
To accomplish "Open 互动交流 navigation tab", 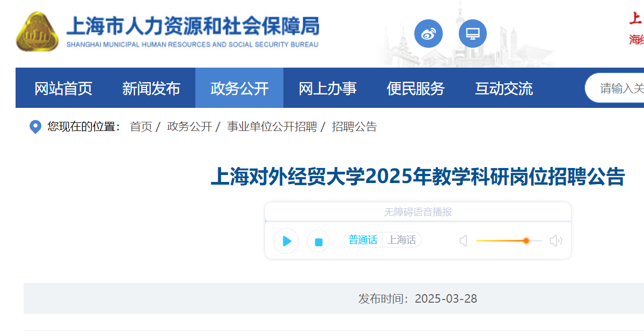I will point(503,88).
